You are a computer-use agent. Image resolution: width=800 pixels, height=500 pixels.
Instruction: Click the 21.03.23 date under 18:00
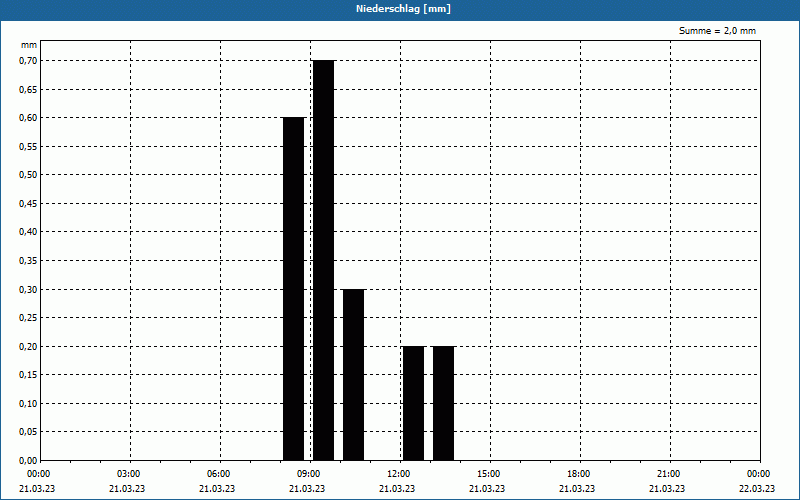pos(577,489)
